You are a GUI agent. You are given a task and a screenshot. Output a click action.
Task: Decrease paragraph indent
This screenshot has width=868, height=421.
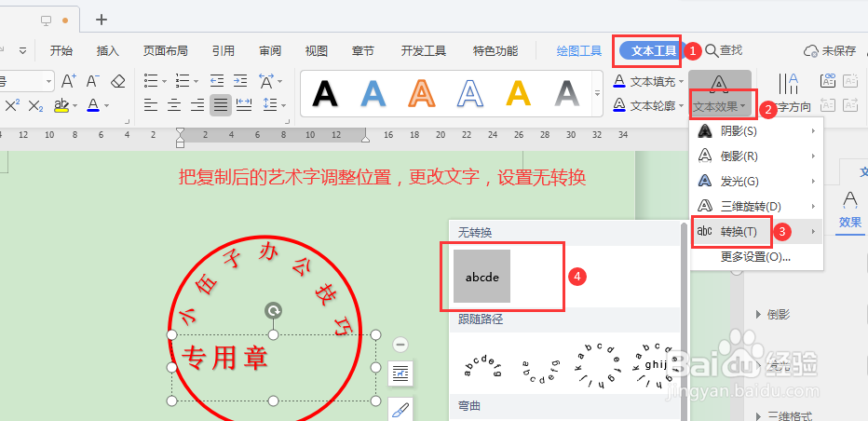217,81
